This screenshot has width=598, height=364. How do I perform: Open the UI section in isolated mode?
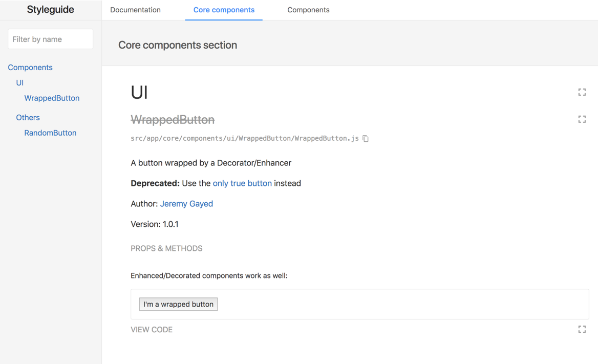(x=582, y=92)
